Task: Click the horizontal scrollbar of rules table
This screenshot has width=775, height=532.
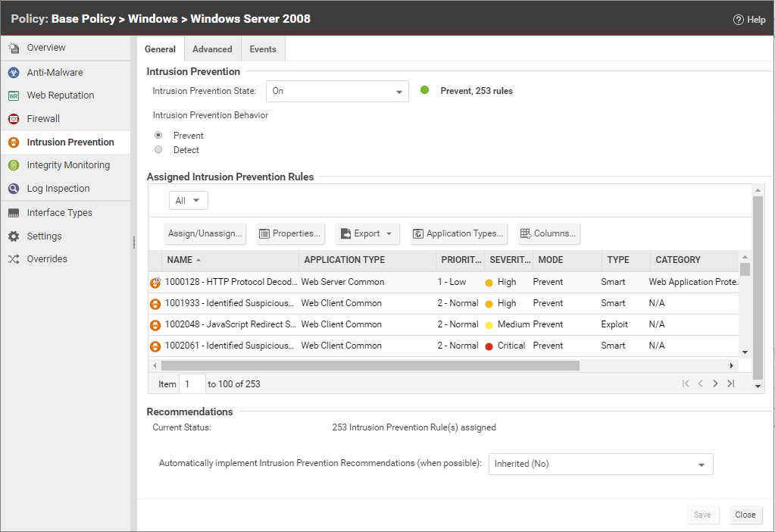Action: click(x=370, y=365)
